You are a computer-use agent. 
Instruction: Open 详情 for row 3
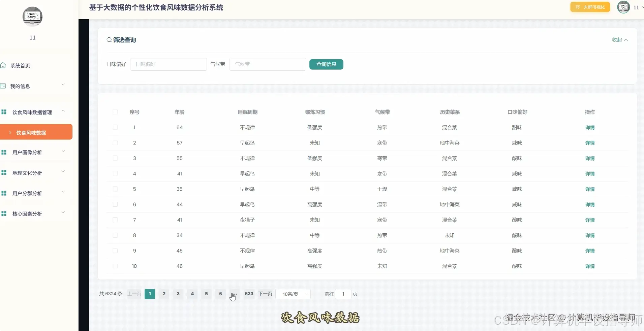click(x=590, y=158)
